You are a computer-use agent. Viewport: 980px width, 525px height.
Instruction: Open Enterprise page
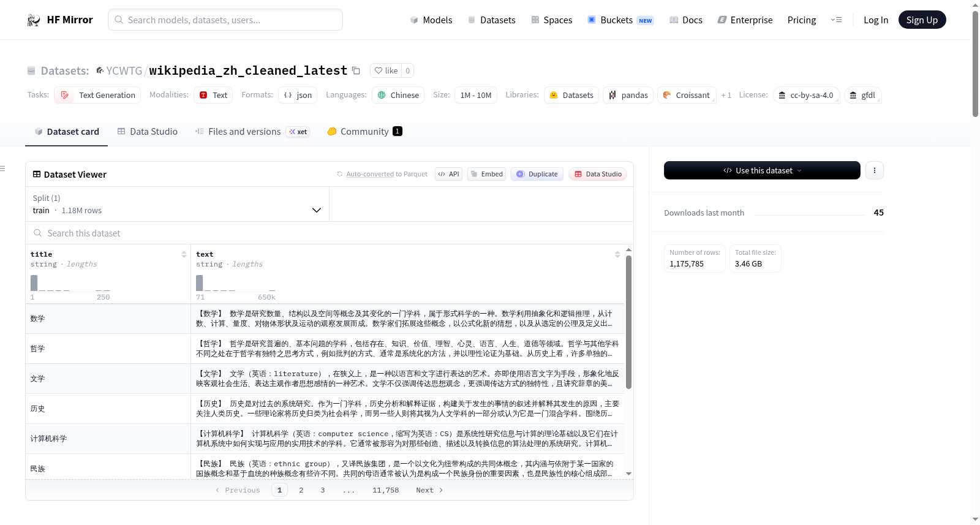(745, 20)
